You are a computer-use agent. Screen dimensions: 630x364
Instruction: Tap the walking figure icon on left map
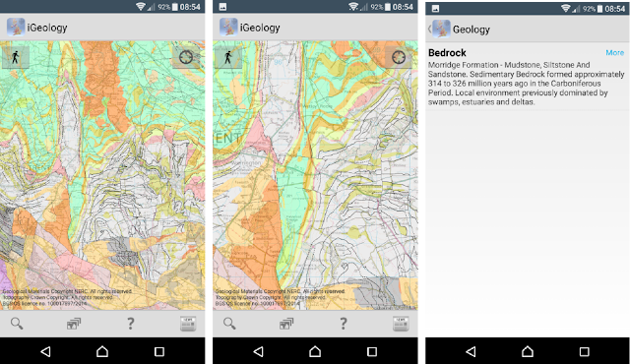16,58
